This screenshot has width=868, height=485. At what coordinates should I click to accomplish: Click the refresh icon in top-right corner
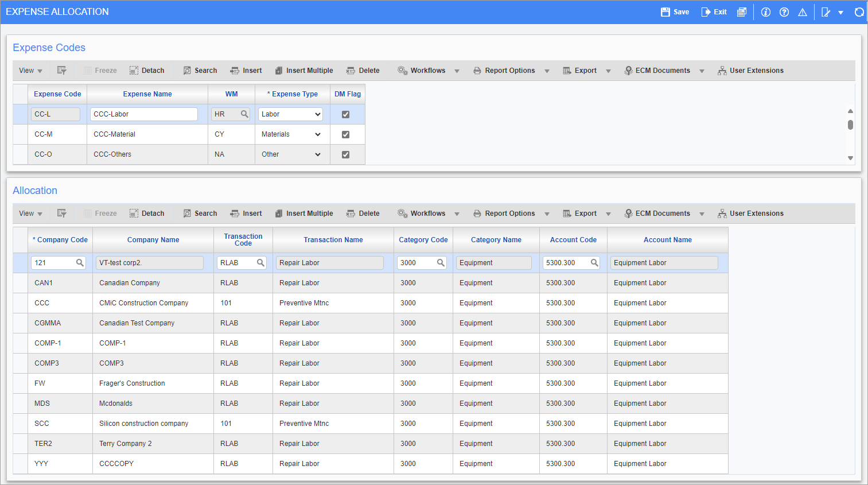(859, 12)
